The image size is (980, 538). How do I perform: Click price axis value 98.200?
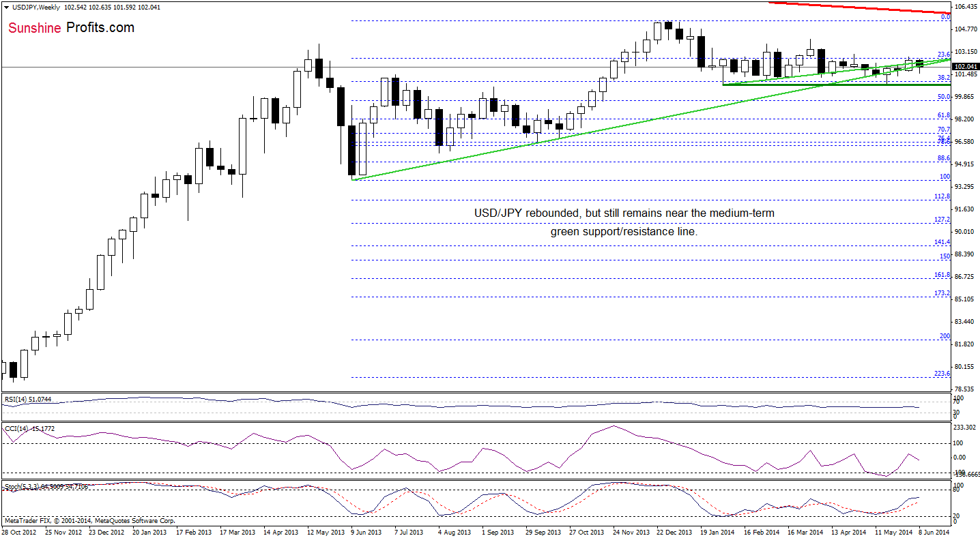(965, 119)
